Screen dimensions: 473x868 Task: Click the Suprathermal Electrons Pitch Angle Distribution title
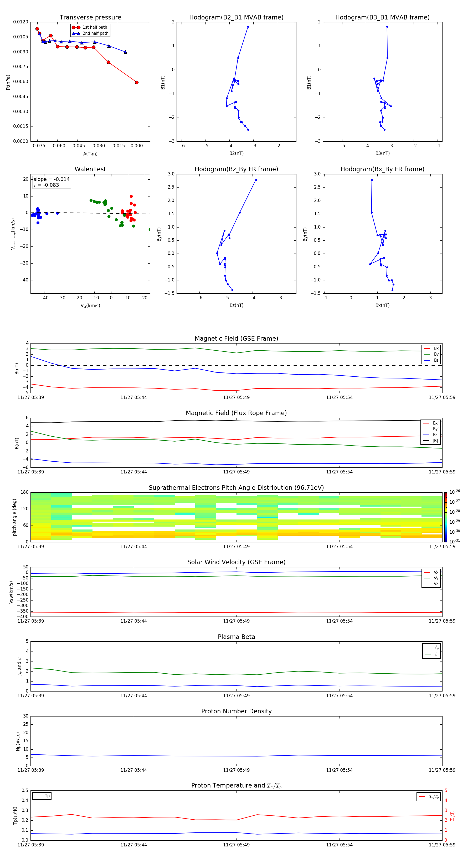click(x=236, y=488)
